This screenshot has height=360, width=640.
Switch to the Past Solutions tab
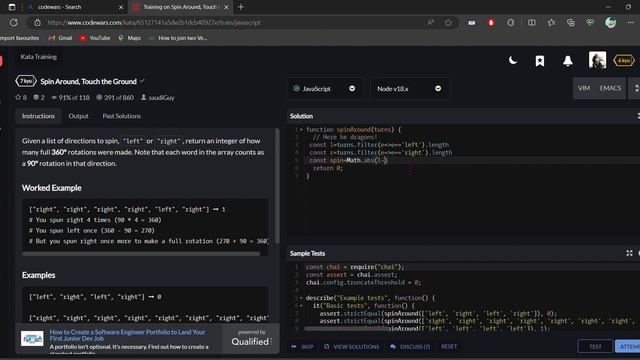[x=121, y=116]
